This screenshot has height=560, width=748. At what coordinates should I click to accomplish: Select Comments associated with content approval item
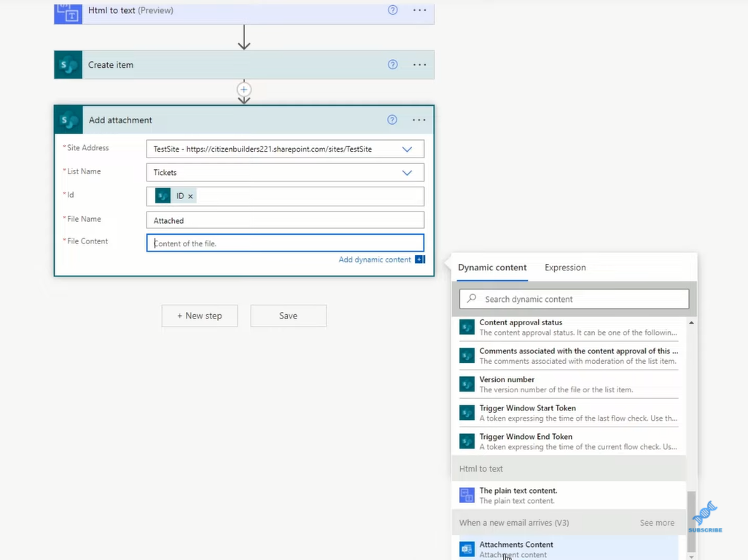click(569, 356)
